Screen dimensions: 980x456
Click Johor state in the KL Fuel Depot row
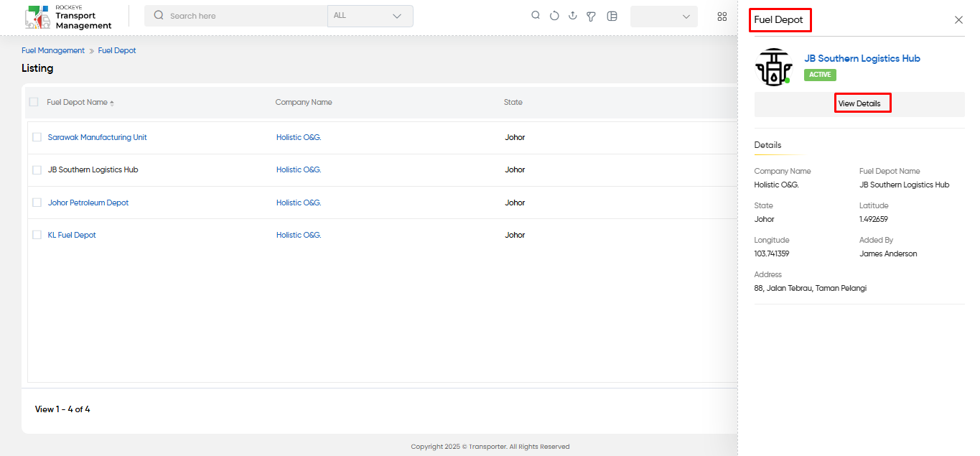tap(515, 235)
